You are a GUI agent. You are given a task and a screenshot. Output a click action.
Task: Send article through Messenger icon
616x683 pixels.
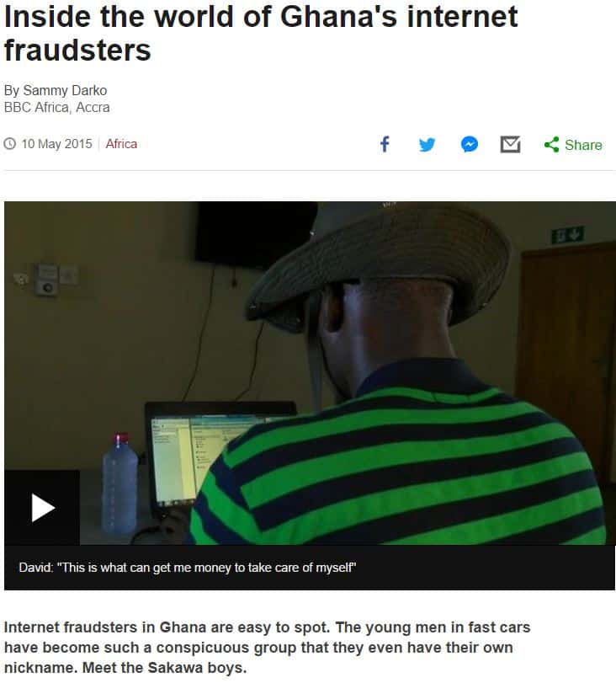click(470, 144)
